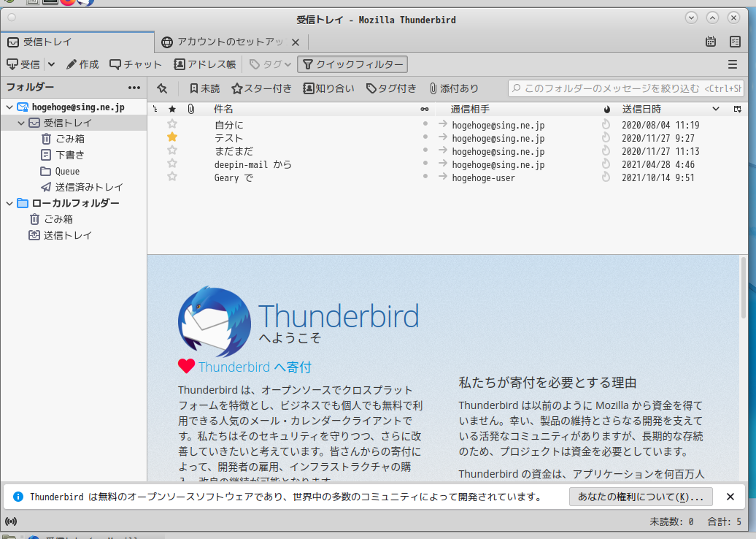Collapse the ローカルフォルダー tree
Screen dimensions: 756x539
click(9, 203)
